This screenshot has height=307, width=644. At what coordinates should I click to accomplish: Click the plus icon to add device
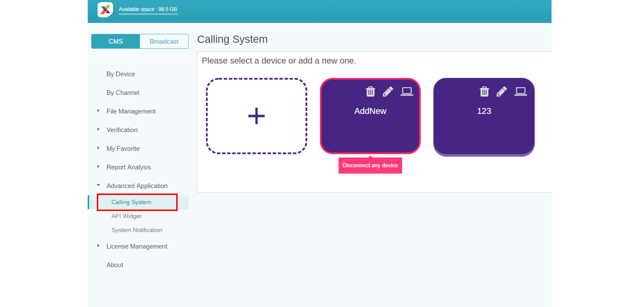256,116
